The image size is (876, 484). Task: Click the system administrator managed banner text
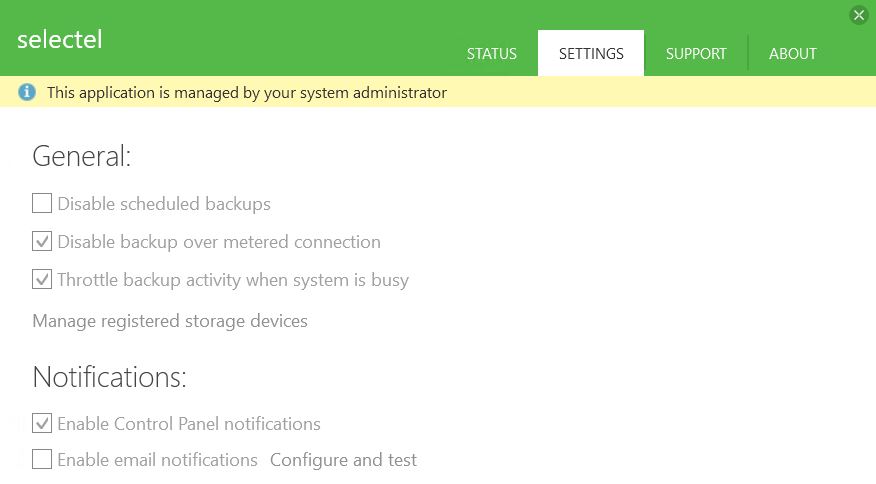click(247, 93)
